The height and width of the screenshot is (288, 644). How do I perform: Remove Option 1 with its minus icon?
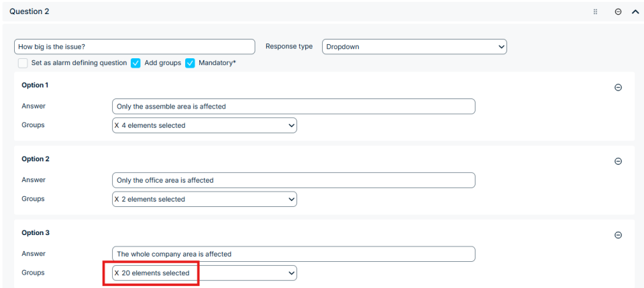pyautogui.click(x=618, y=88)
